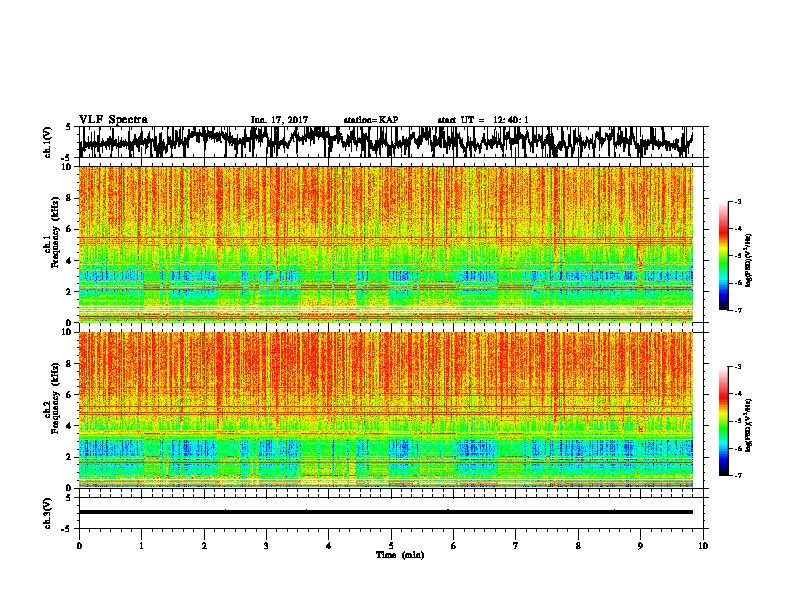The image size is (792, 612).
Task: Click the "ch.2 Frequency (kHz)" axis label
Action: click(52, 398)
